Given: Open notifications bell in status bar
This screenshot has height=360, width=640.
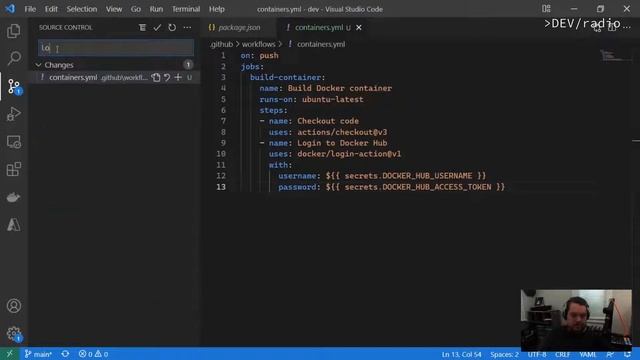Looking at the screenshot, I should [627, 354].
